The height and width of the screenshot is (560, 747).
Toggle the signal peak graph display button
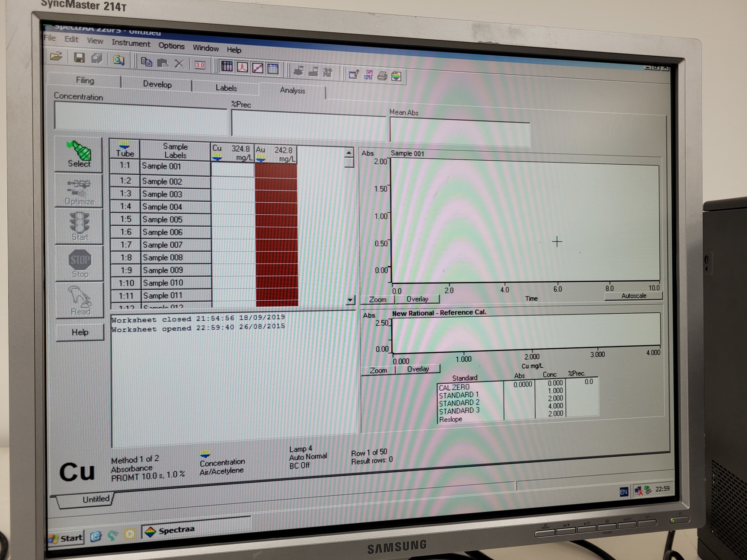(x=242, y=67)
